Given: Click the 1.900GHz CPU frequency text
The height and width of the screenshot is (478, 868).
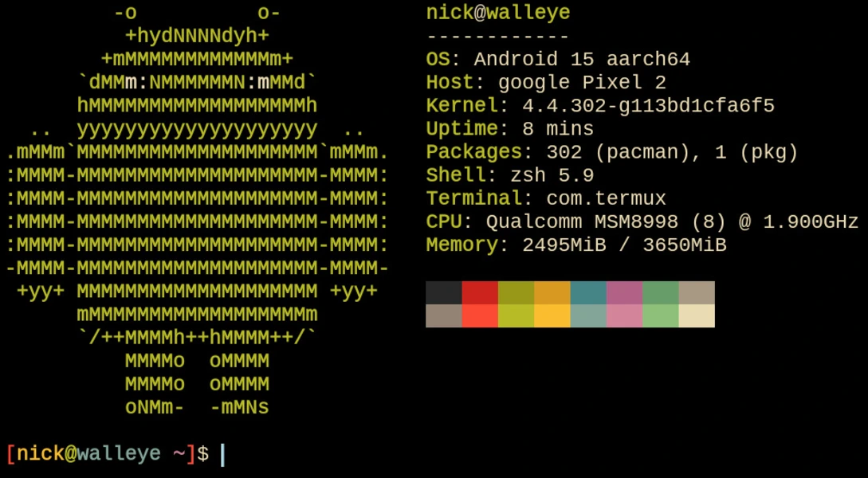Looking at the screenshot, I should [813, 221].
